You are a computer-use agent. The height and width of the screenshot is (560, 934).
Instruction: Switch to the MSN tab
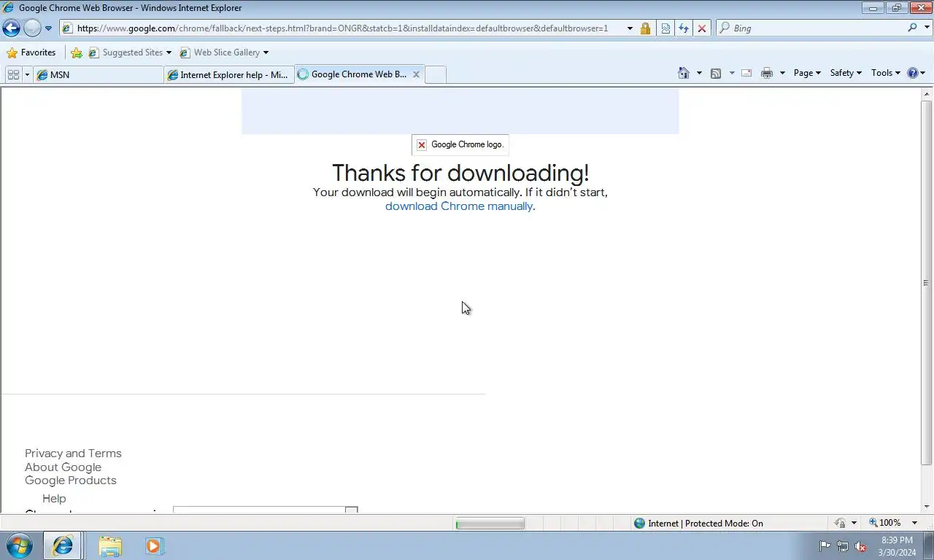coord(98,74)
